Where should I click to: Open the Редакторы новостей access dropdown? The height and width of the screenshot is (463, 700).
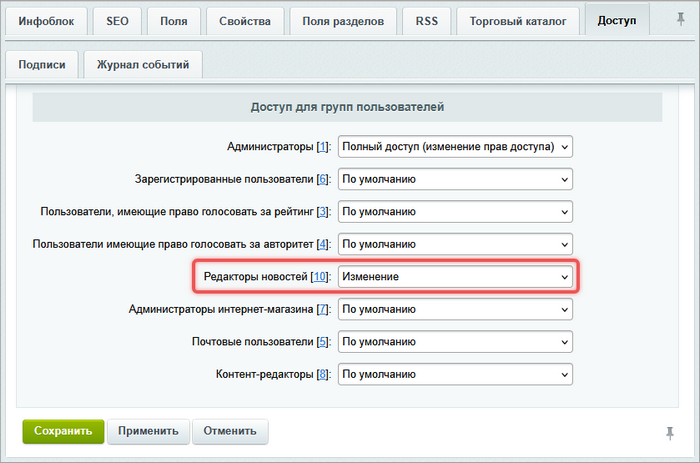click(x=455, y=277)
